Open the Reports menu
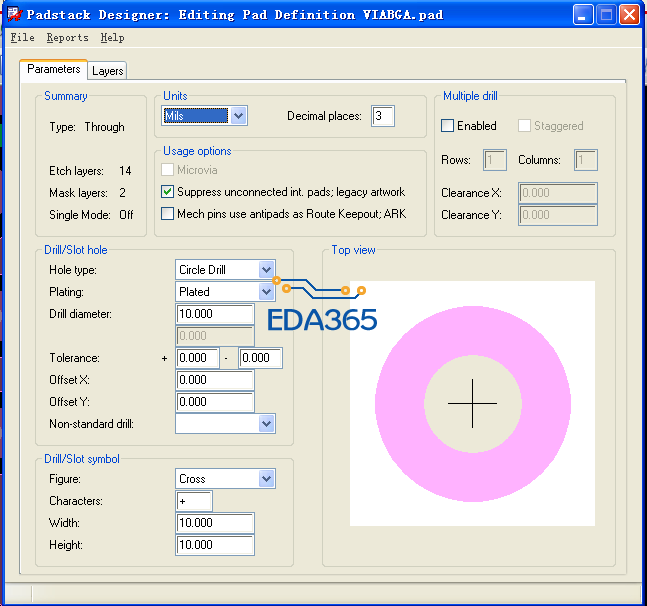The width and height of the screenshot is (647, 606). pyautogui.click(x=67, y=38)
